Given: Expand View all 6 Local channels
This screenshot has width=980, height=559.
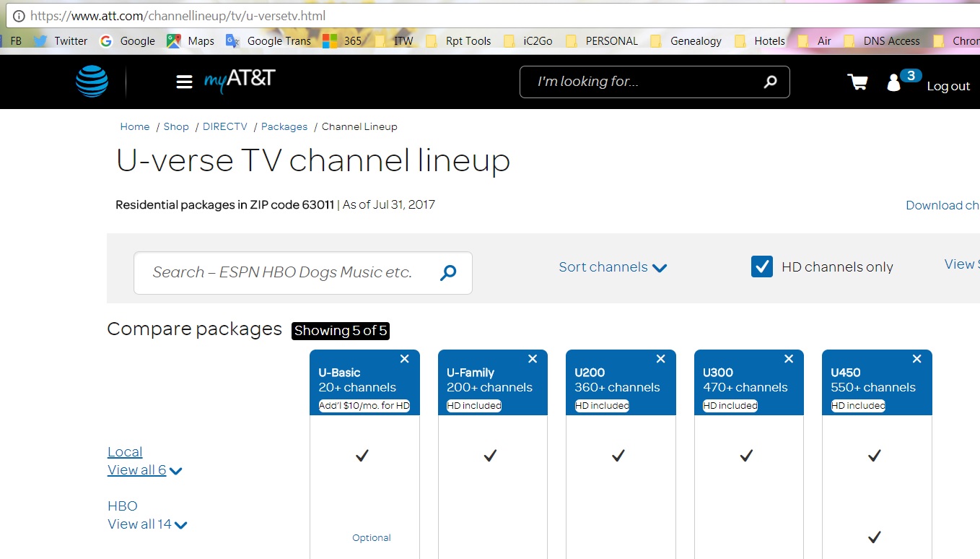Looking at the screenshot, I should (144, 469).
